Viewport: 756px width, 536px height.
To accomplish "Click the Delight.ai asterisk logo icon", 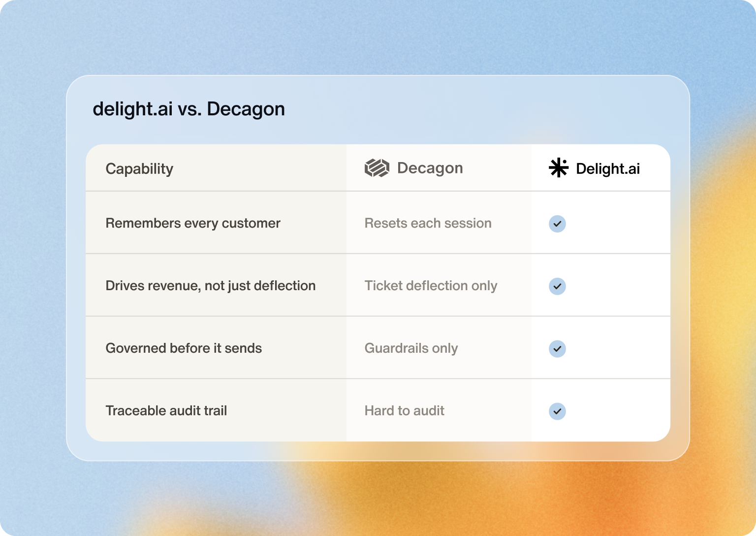I will [559, 168].
